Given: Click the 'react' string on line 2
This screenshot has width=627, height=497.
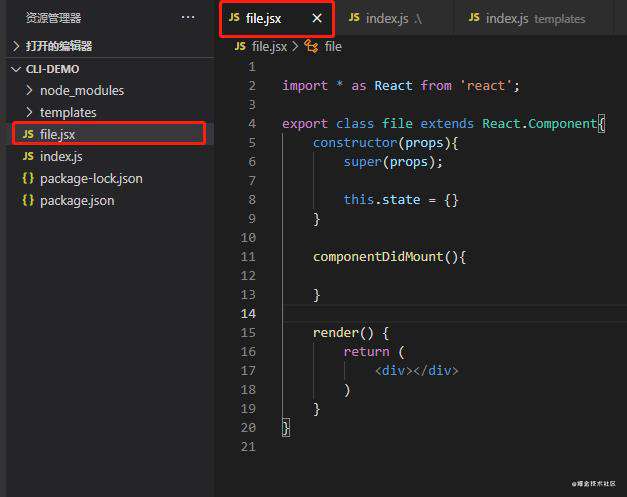Looking at the screenshot, I should coord(485,86).
